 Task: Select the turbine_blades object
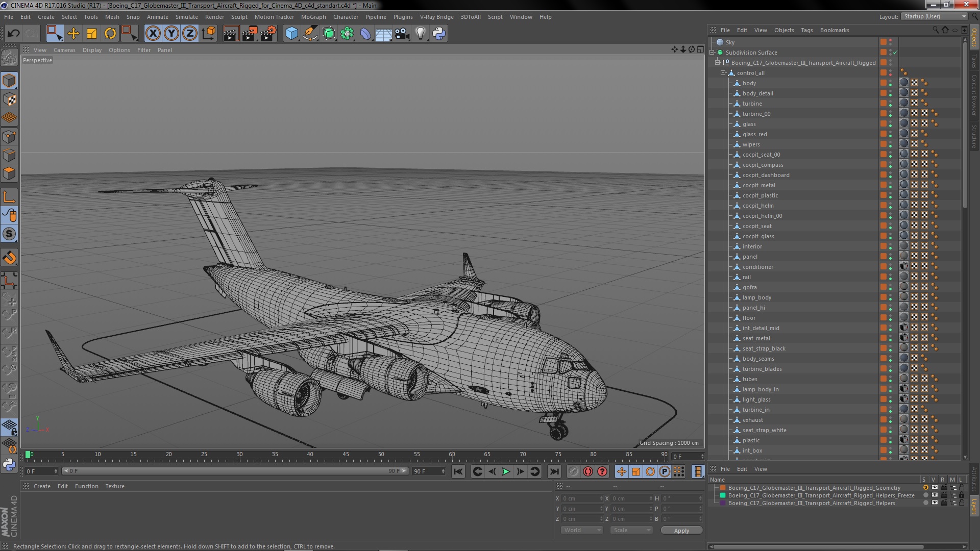click(762, 369)
